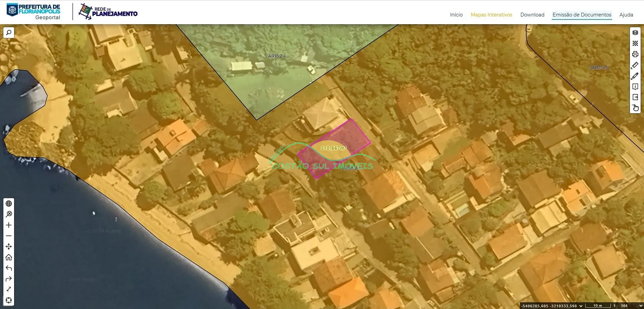Expand the coordinate system dropdown arrow
This screenshot has height=309, width=644.
click(x=581, y=306)
